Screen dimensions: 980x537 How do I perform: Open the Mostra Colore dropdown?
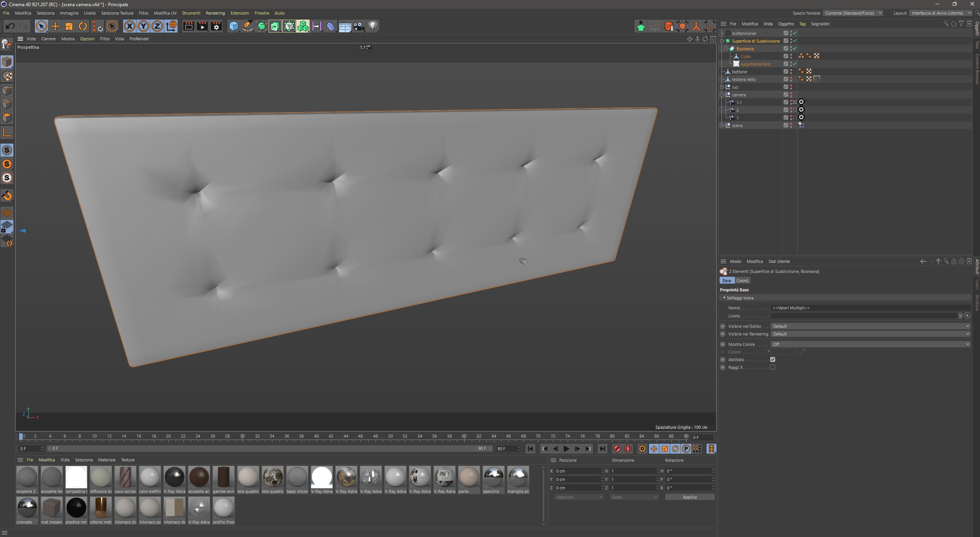pyautogui.click(x=870, y=344)
